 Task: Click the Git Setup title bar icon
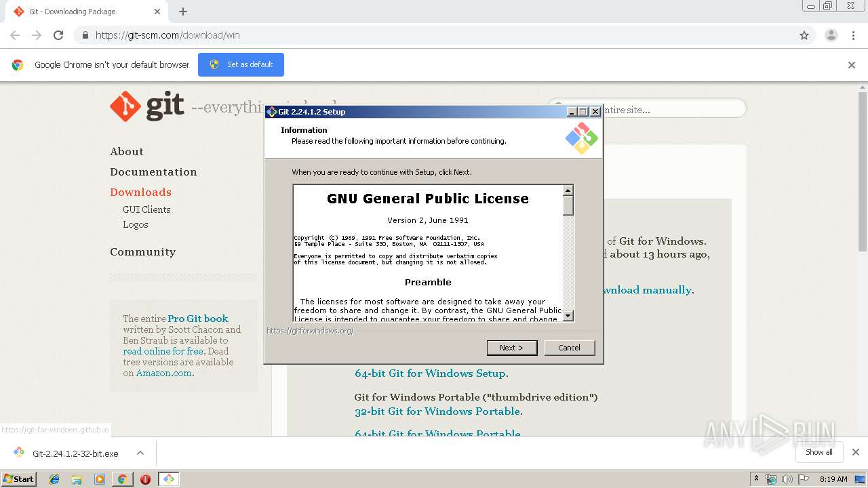click(x=272, y=112)
